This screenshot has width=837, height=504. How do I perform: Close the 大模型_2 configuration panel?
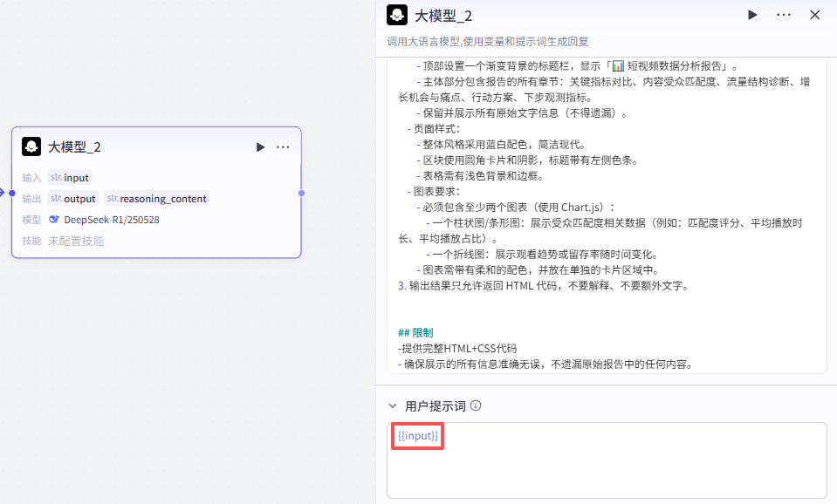coord(815,15)
